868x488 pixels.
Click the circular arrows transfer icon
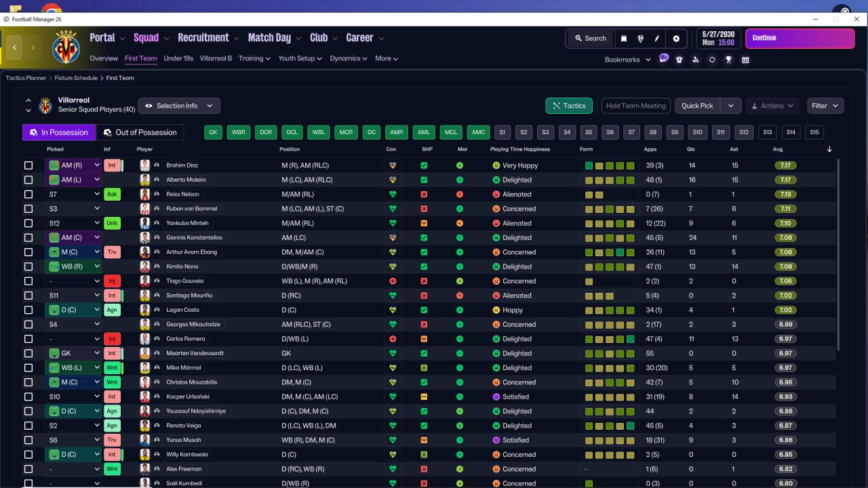(712, 60)
